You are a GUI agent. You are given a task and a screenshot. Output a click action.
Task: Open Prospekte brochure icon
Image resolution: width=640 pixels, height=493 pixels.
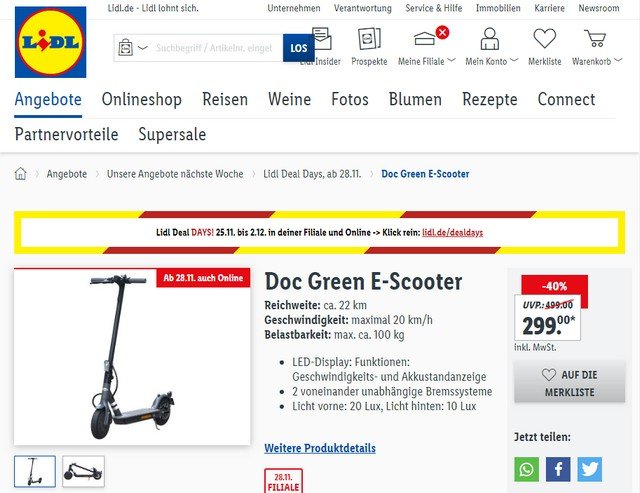tap(369, 39)
